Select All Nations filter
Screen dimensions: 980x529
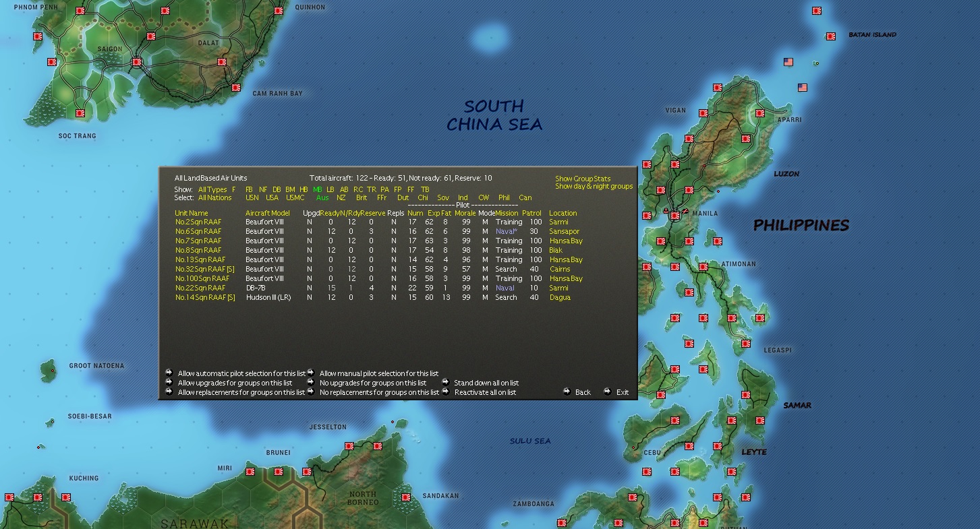(x=214, y=198)
